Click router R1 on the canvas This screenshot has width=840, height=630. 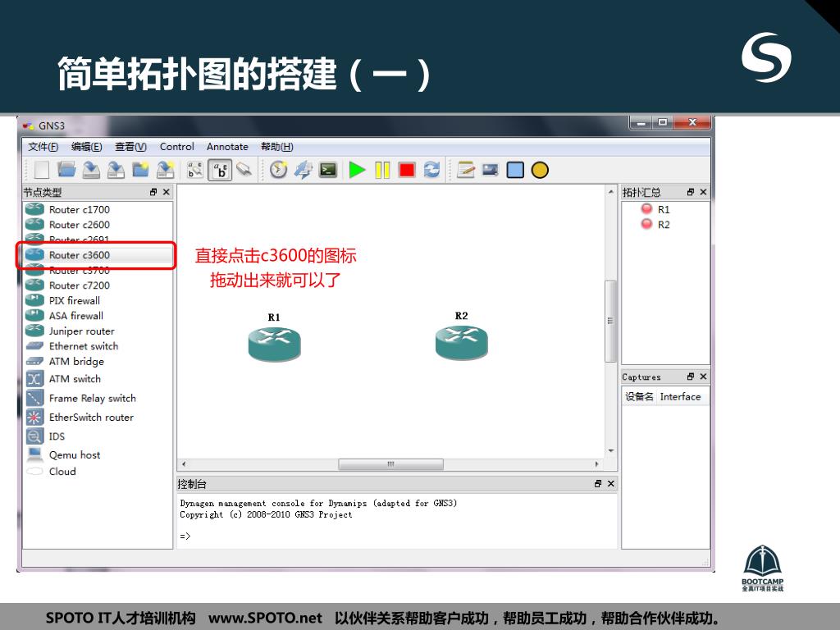274,344
